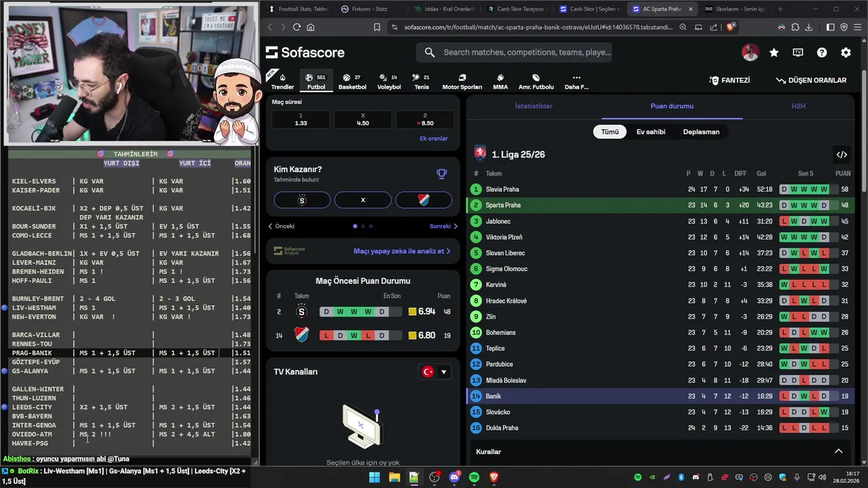868x488 pixels.
Task: Select the Tümü standings filter
Action: (x=610, y=131)
